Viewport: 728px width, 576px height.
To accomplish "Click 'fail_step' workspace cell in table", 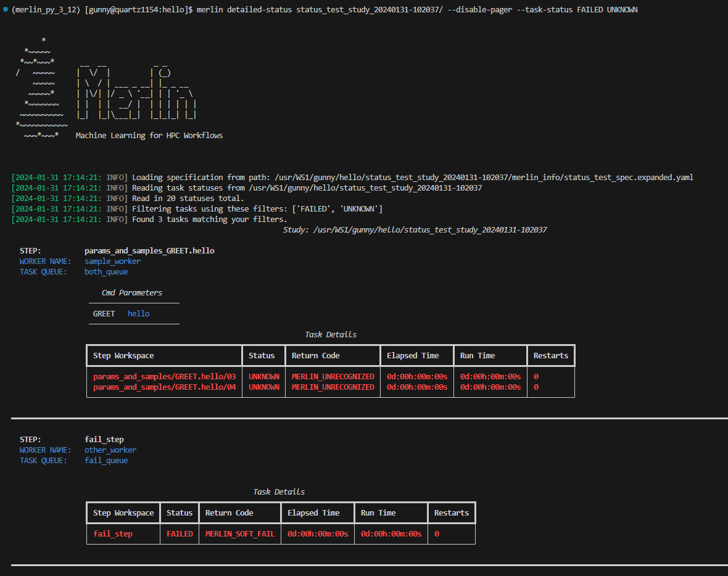I will point(113,534).
